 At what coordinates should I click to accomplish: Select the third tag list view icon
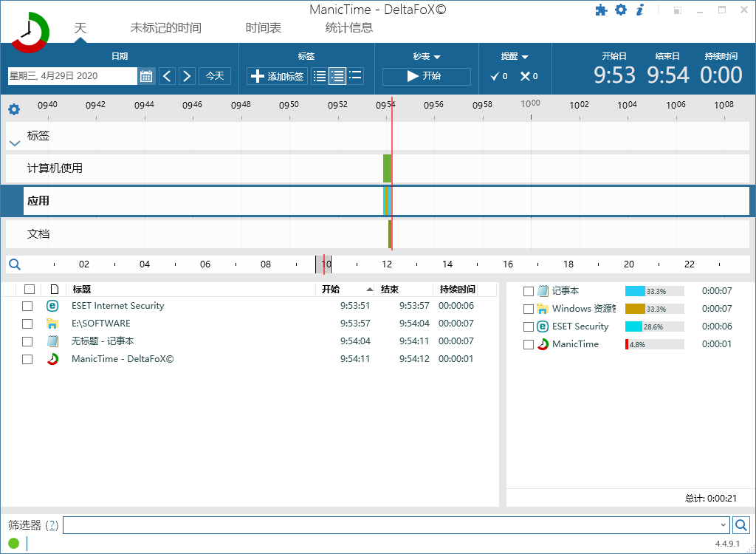point(355,76)
